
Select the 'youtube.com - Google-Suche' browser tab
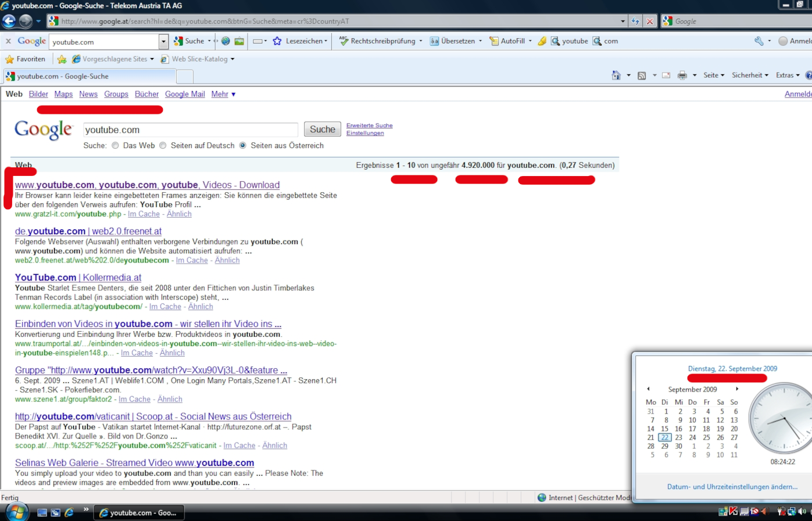click(89, 76)
